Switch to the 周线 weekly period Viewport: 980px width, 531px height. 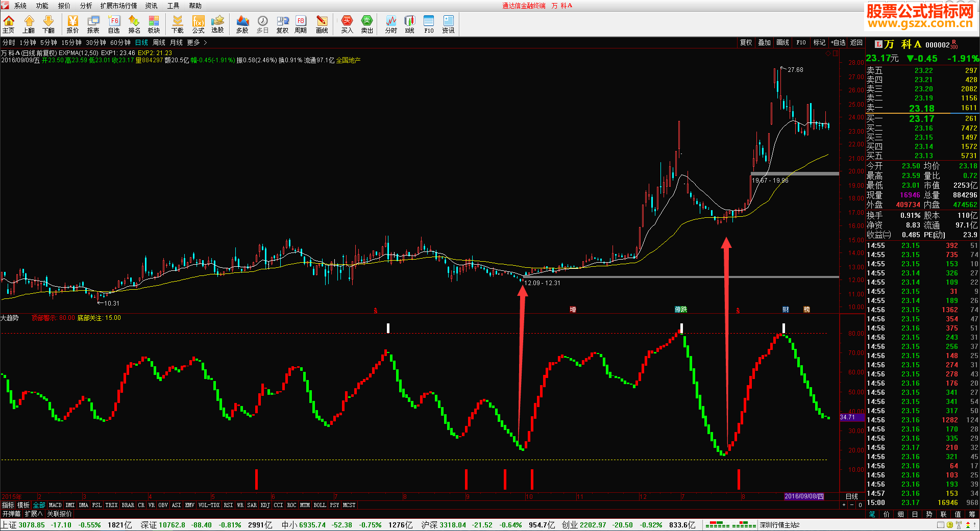(159, 42)
